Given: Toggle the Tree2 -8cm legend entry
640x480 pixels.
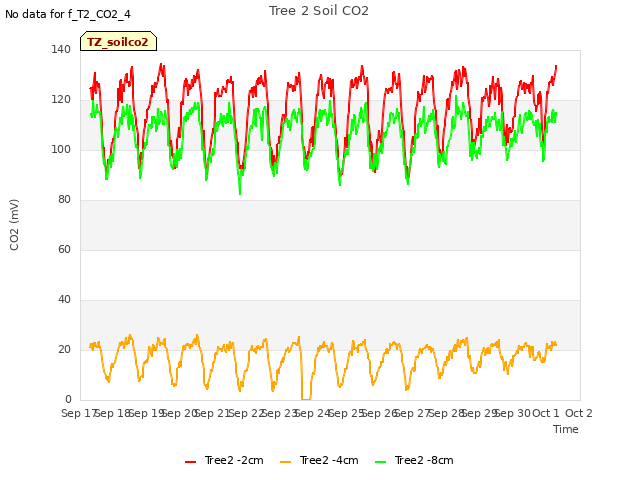Looking at the screenshot, I should click(414, 460).
